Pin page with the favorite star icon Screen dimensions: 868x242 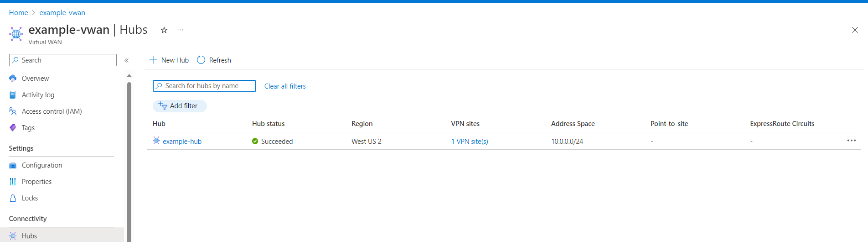click(x=164, y=30)
